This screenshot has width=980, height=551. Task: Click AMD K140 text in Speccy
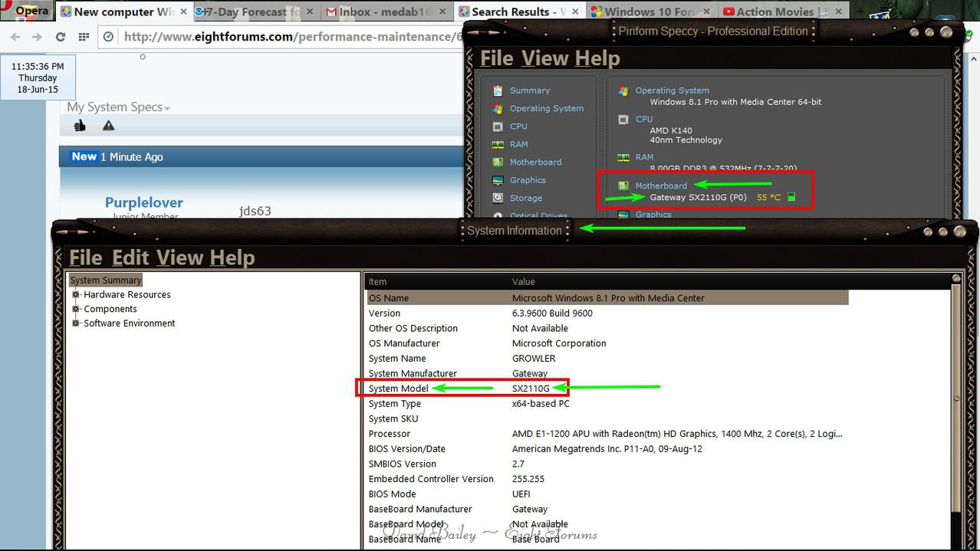click(x=671, y=130)
